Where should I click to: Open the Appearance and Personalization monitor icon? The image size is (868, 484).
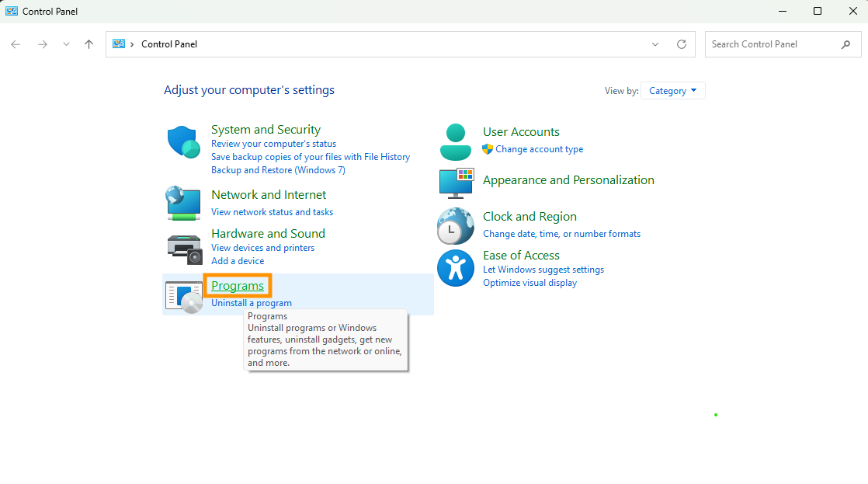coord(457,183)
